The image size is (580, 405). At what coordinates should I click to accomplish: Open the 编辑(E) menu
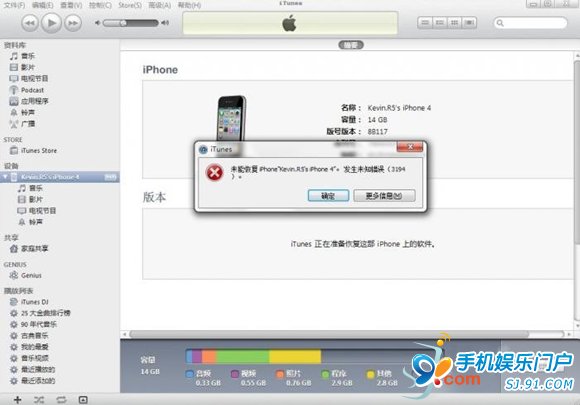pos(43,5)
